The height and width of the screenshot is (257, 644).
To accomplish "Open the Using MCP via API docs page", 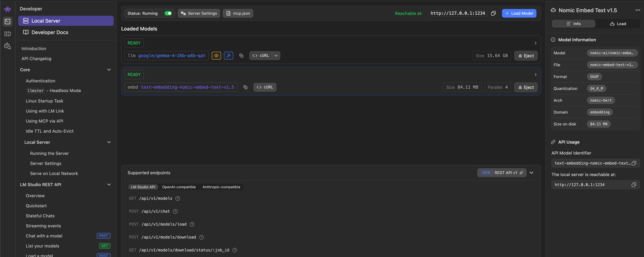I will (x=44, y=121).
